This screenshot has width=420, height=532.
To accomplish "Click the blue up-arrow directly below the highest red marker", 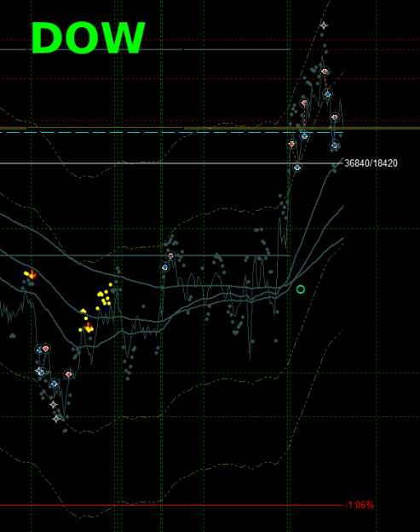I will click(328, 94).
